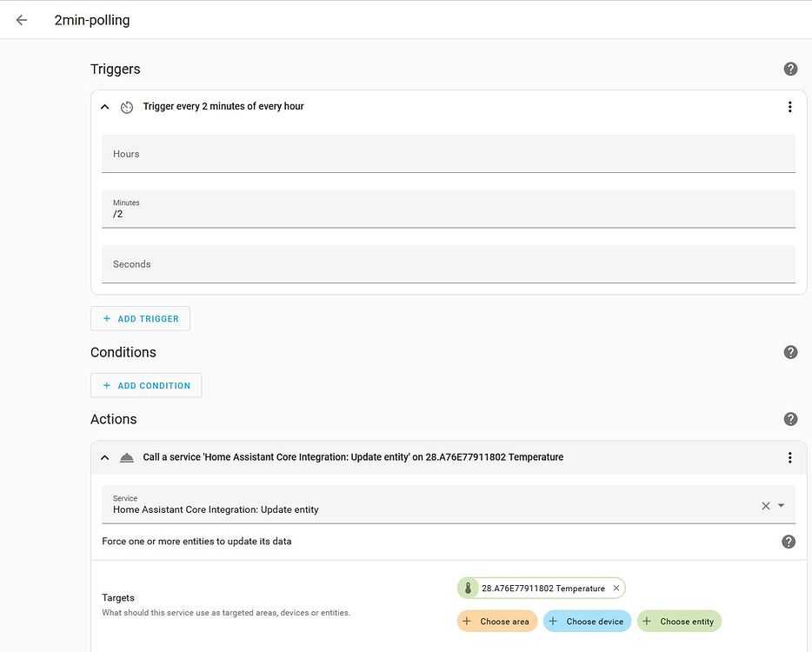Open the help icon next to Actions heading
Image resolution: width=812 pixels, height=652 pixels.
[x=790, y=418]
